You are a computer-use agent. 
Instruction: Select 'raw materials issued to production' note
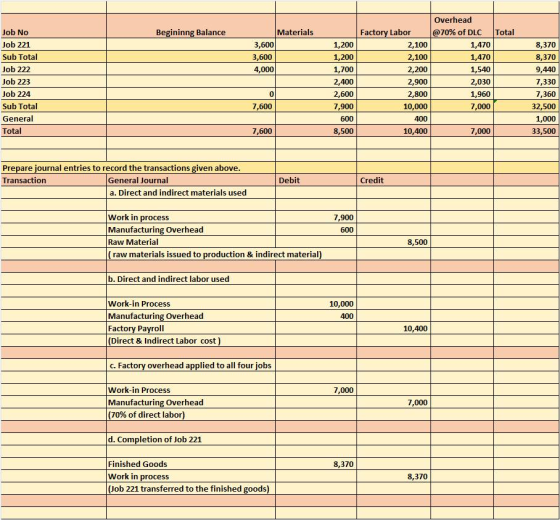[215, 254]
